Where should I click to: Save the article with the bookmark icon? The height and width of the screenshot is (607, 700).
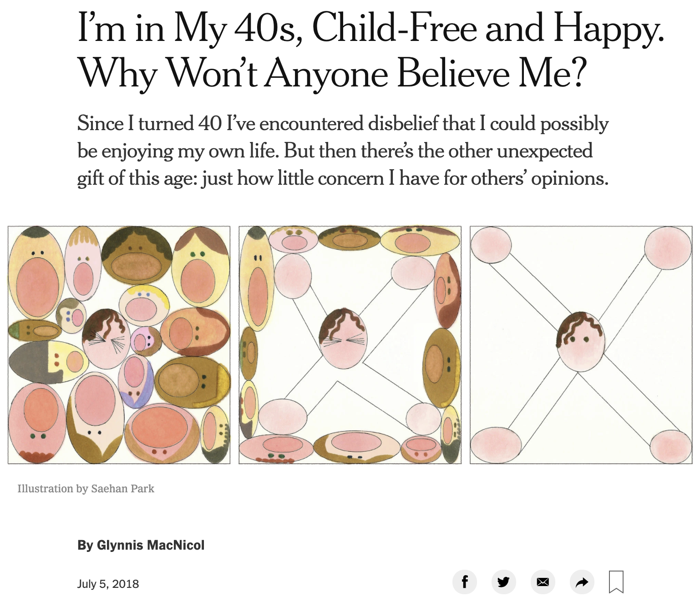tap(616, 582)
